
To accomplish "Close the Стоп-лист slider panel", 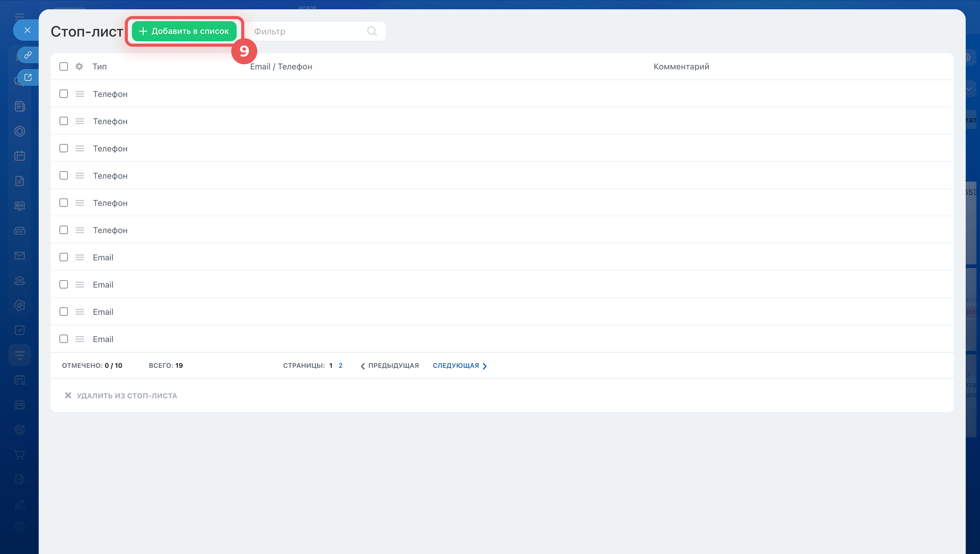I will [27, 30].
